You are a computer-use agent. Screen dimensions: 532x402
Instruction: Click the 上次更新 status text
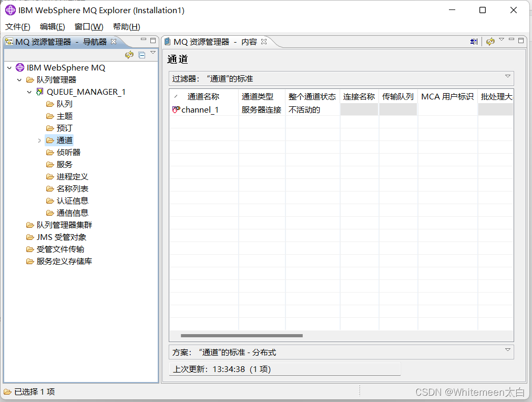click(x=222, y=369)
